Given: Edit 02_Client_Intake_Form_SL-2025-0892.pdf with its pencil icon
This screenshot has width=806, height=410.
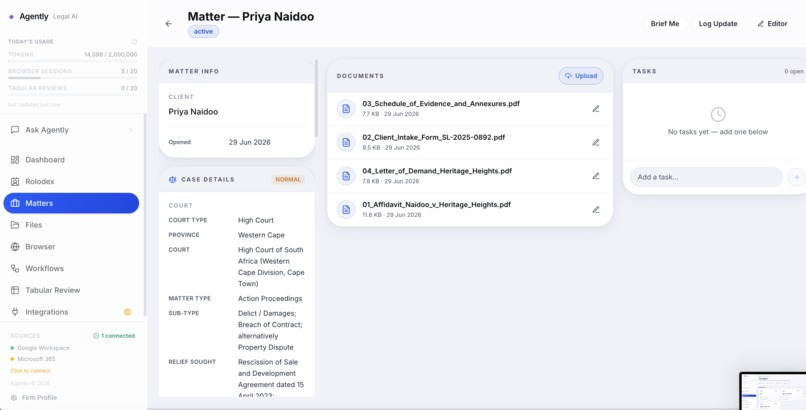Looking at the screenshot, I should point(596,142).
